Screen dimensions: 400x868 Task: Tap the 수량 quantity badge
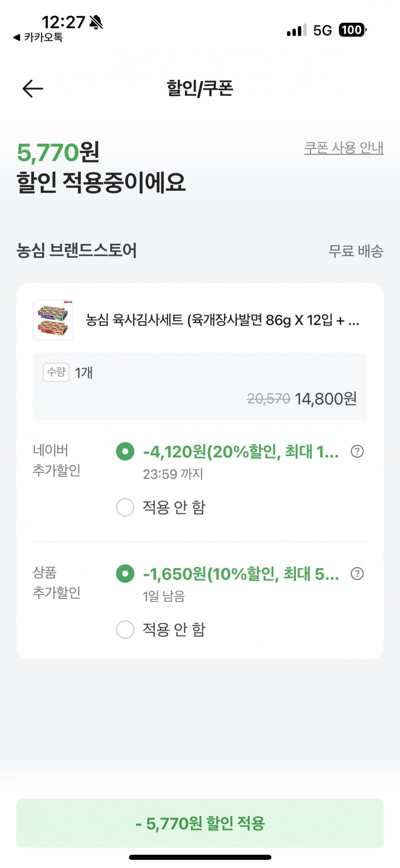[x=56, y=372]
